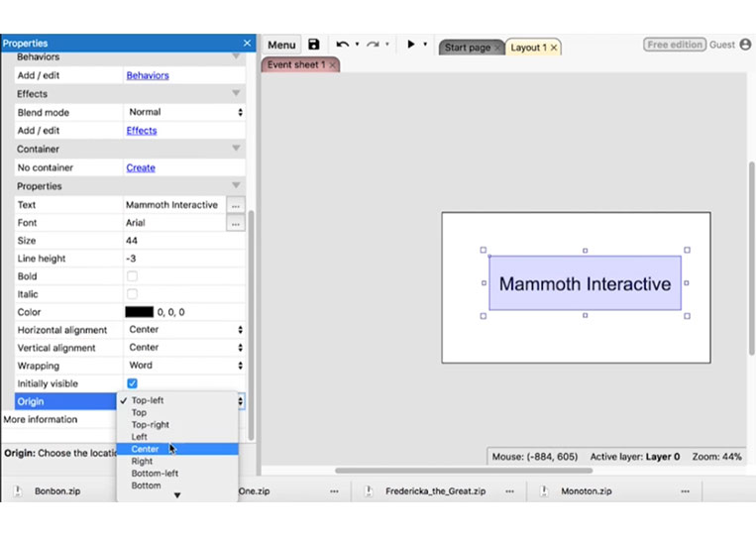This screenshot has width=756, height=536.
Task: Collapse the Effects section
Action: point(236,93)
